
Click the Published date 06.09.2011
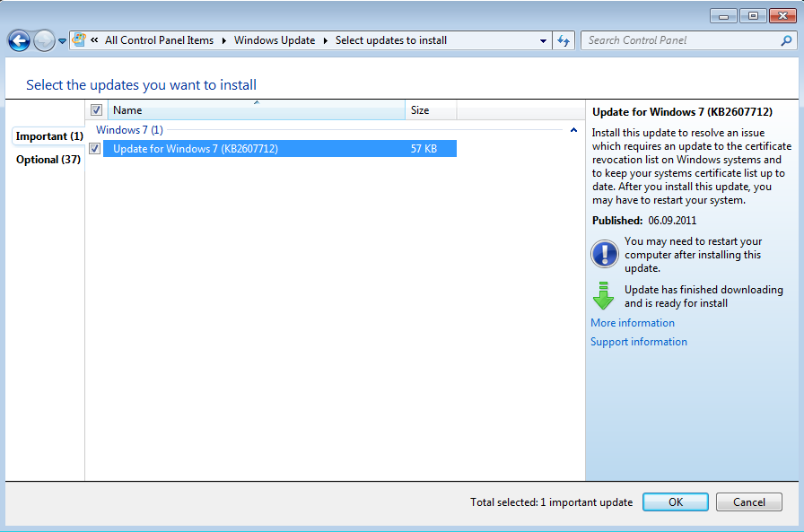click(x=672, y=221)
